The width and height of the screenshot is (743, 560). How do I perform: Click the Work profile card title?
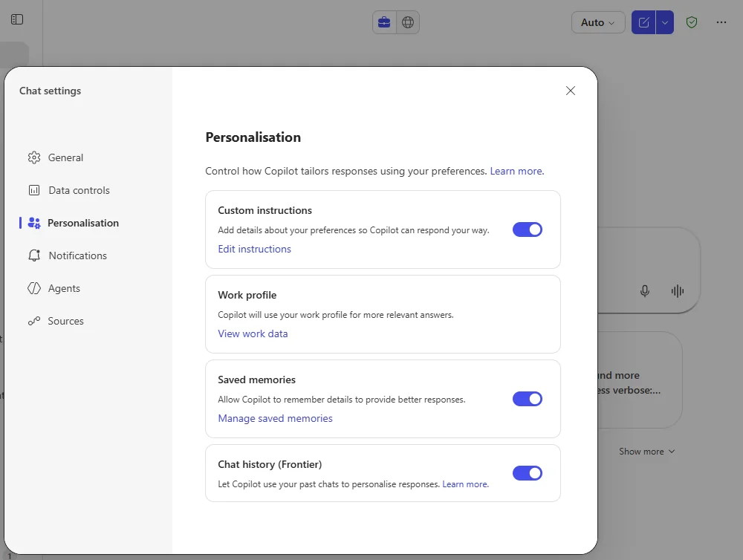tap(247, 295)
